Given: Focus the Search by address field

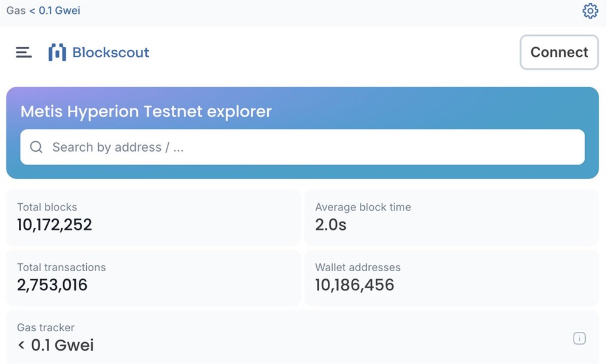Looking at the screenshot, I should 303,147.
